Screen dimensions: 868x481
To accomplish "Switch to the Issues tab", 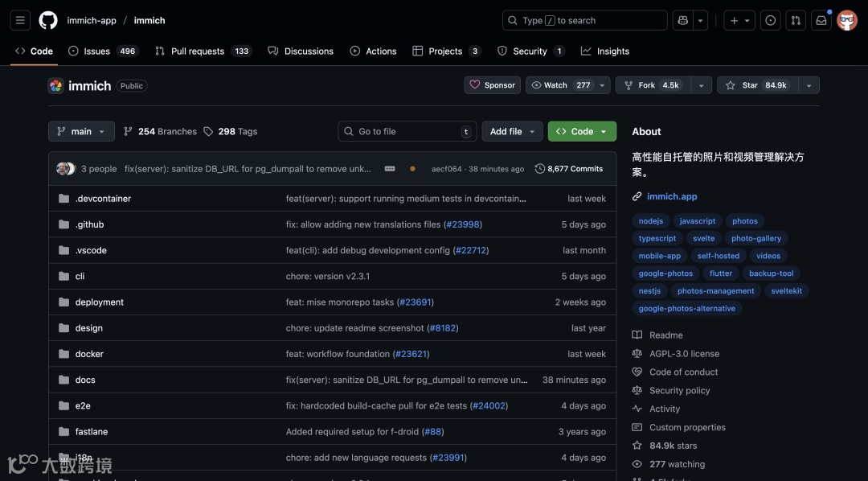I will coord(103,51).
